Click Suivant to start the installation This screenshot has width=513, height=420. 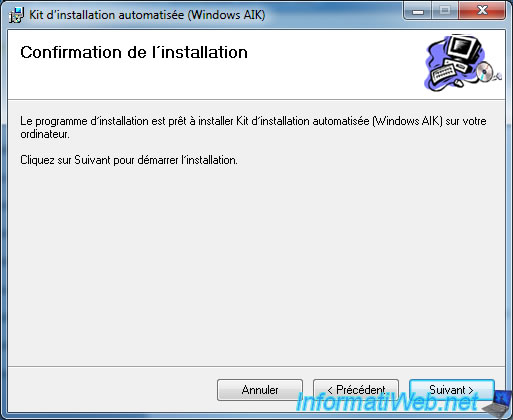coord(452,390)
